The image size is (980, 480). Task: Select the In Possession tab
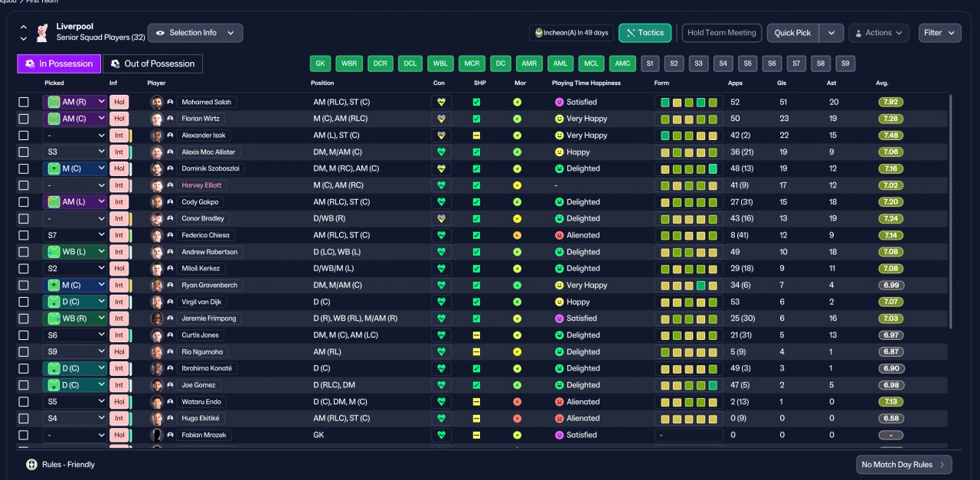(x=59, y=64)
